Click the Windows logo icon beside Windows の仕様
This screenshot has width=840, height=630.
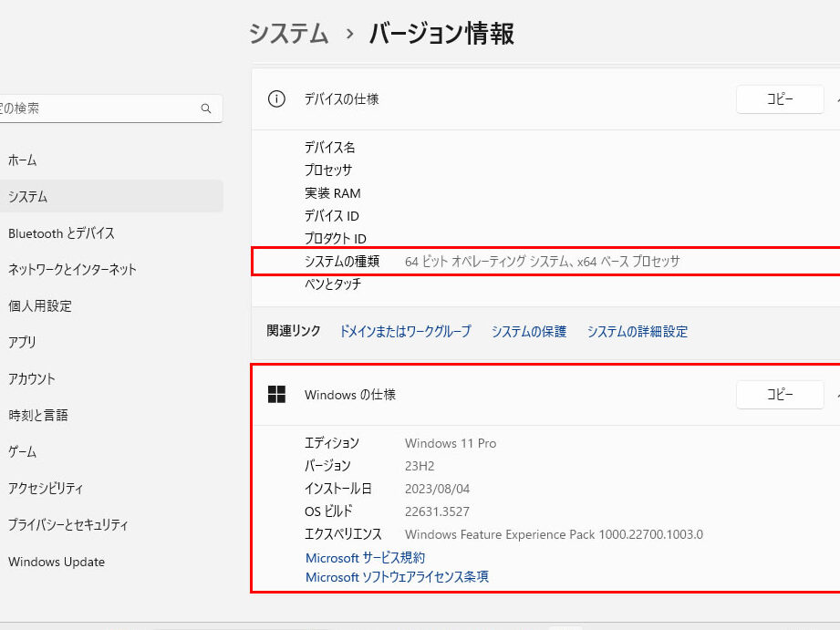click(x=276, y=395)
